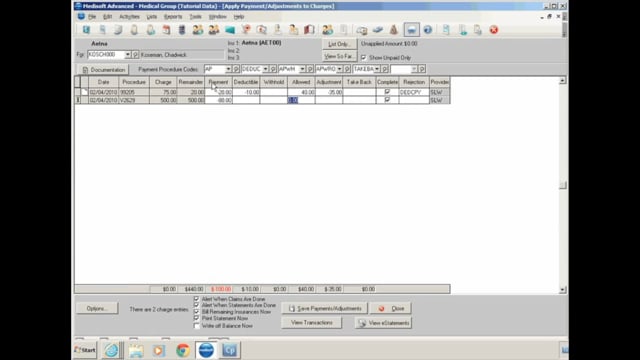
Task: Open the Reports menu
Action: [173, 17]
